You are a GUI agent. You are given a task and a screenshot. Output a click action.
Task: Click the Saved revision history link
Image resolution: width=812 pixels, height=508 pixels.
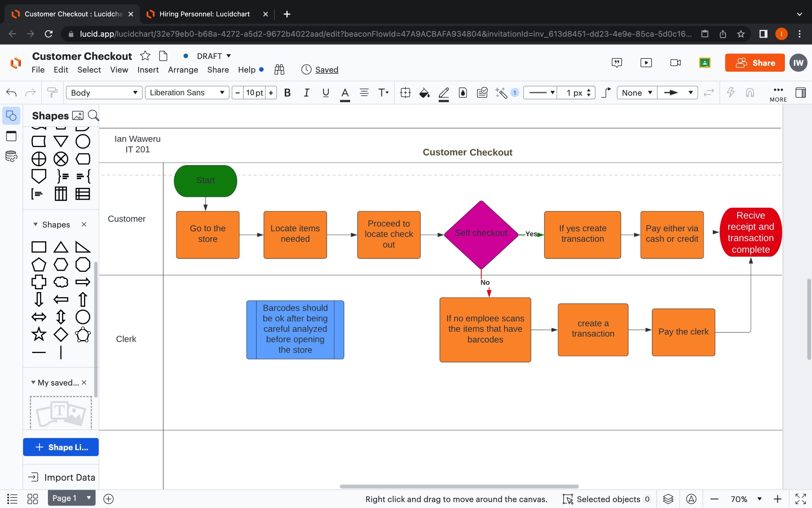click(327, 70)
